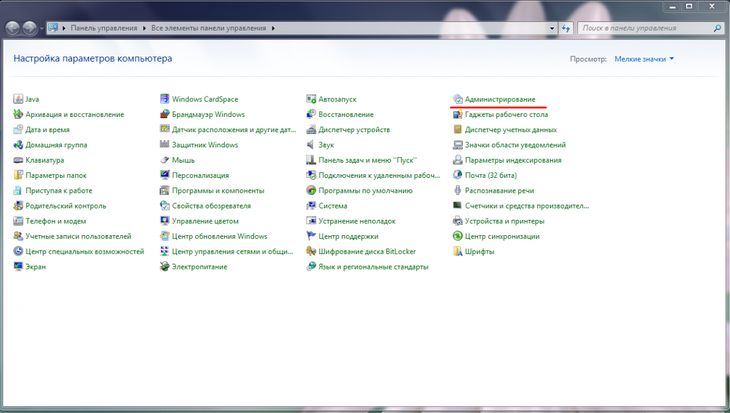Click the search magnifier icon
The width and height of the screenshot is (730, 413).
click(717, 28)
